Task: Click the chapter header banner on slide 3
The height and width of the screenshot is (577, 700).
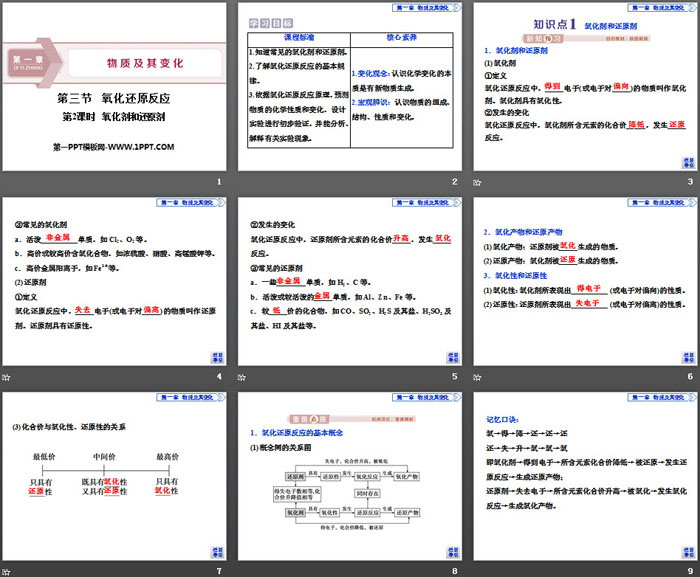Action: coord(662,8)
